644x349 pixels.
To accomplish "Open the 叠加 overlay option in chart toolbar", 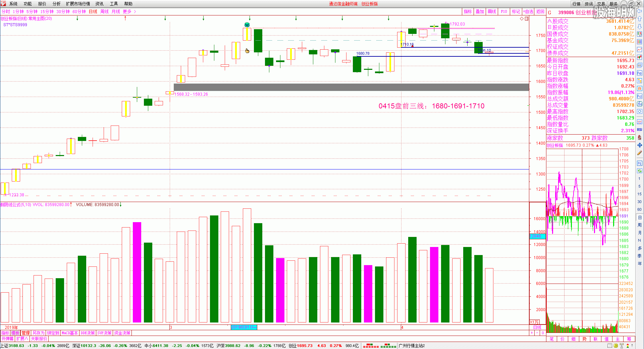I will click(x=480, y=11).
